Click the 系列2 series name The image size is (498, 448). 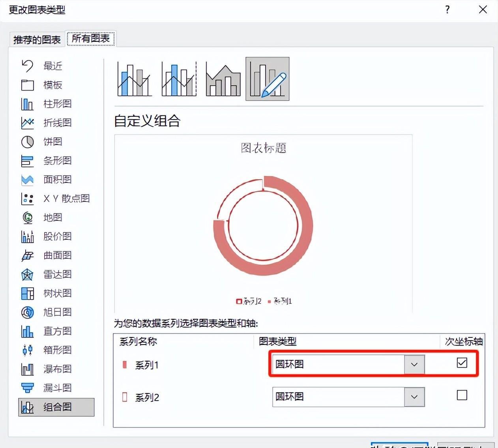pyautogui.click(x=147, y=397)
